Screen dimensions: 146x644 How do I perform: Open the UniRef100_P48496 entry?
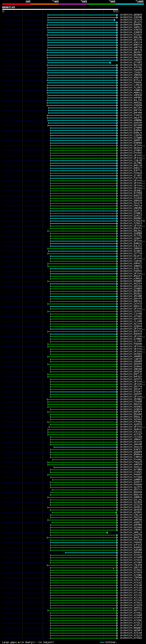(131, 344)
